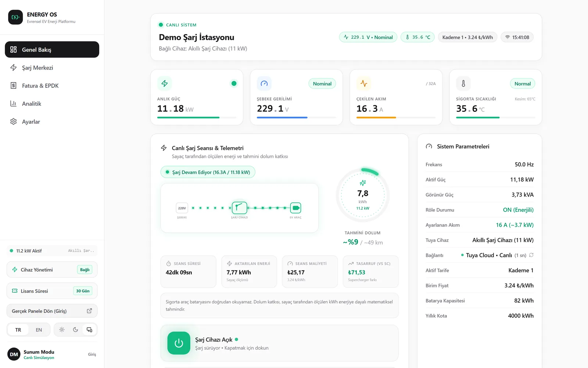Viewport: 588px width, 368px height.
Task: Open Genel Bakış overview page
Action: [52, 50]
